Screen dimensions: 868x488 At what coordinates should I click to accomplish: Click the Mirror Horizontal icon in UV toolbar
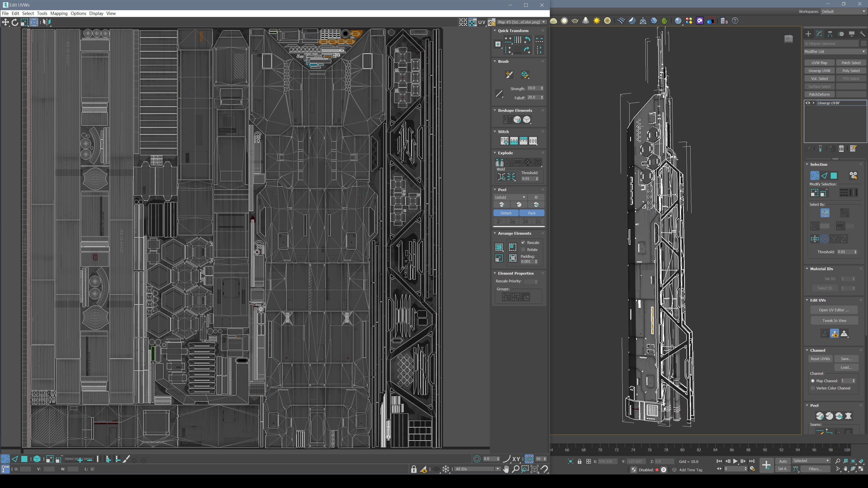point(47,22)
